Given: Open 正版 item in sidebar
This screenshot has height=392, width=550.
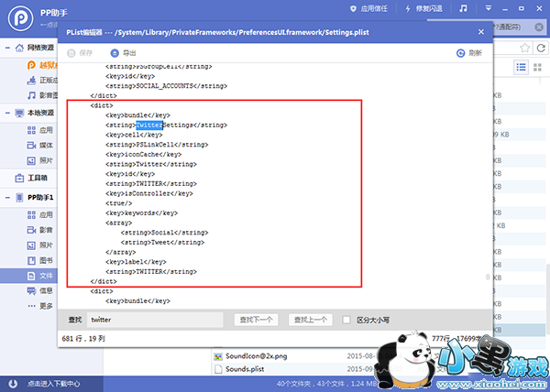Looking at the screenshot, I should pos(42,81).
